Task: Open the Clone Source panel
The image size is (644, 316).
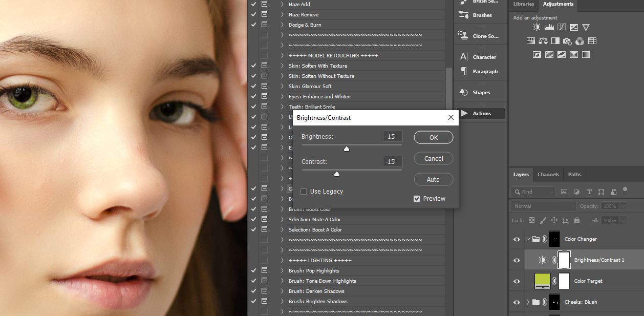Action: point(480,36)
